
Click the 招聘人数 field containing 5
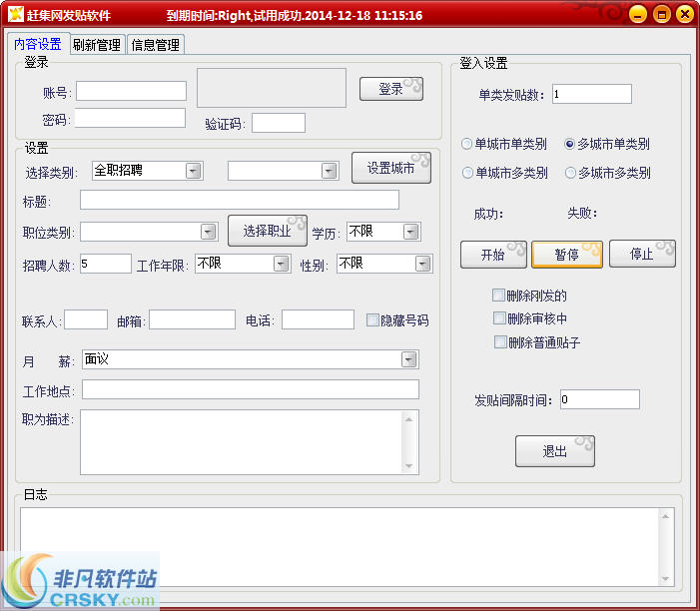(106, 264)
